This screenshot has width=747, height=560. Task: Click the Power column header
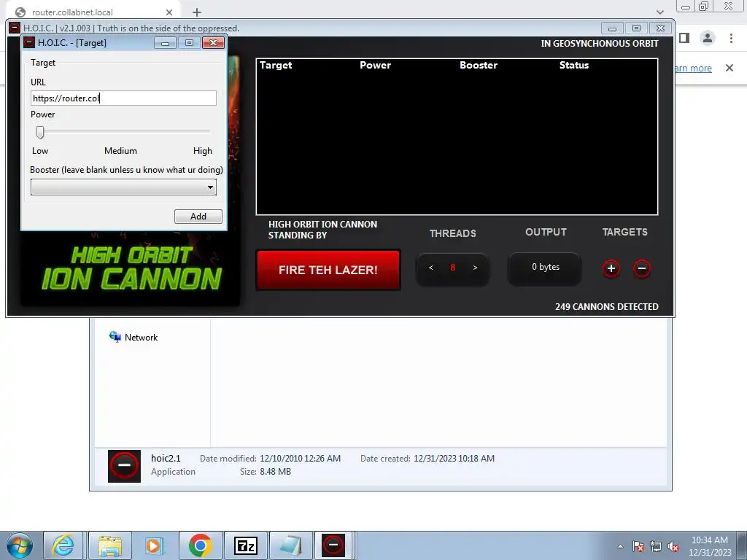point(375,65)
